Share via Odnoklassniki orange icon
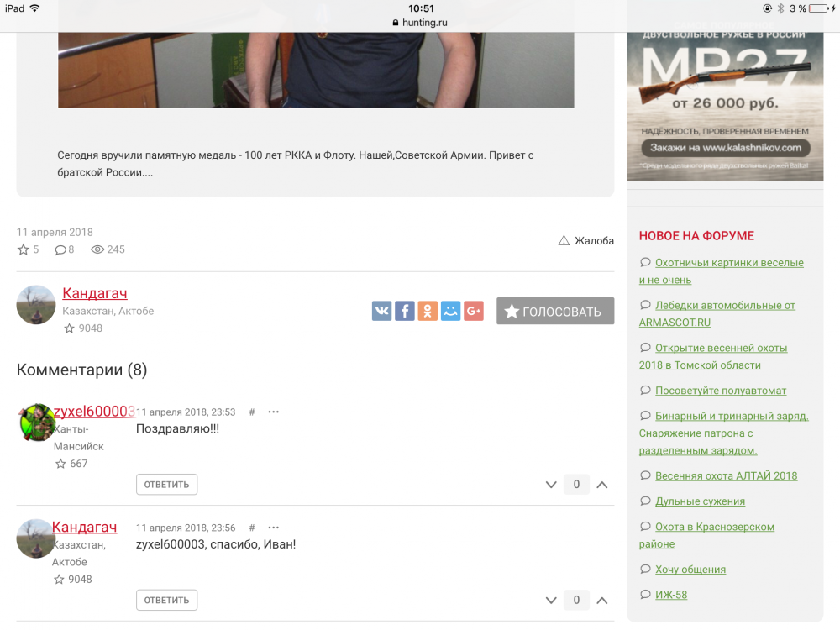 pyautogui.click(x=428, y=311)
